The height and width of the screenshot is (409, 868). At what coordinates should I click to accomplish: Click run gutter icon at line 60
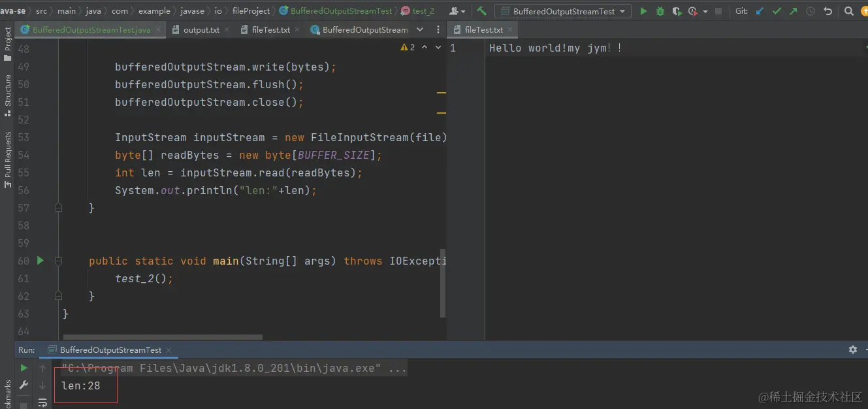click(40, 261)
